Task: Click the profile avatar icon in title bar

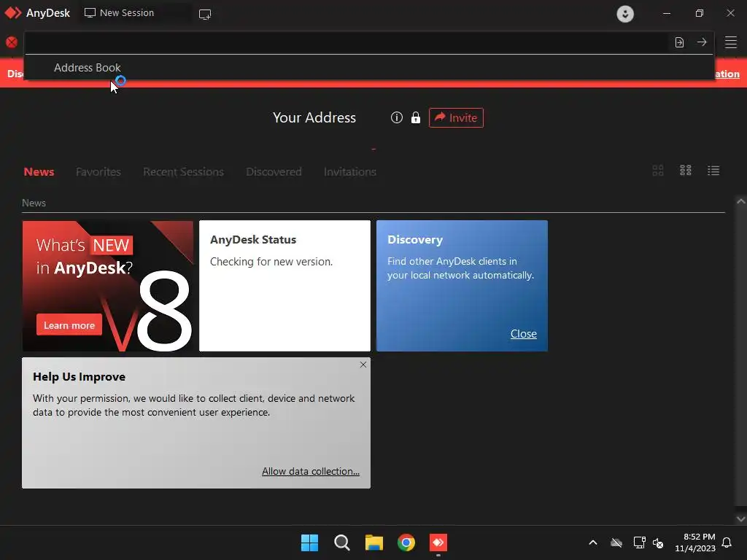Action: coord(625,13)
